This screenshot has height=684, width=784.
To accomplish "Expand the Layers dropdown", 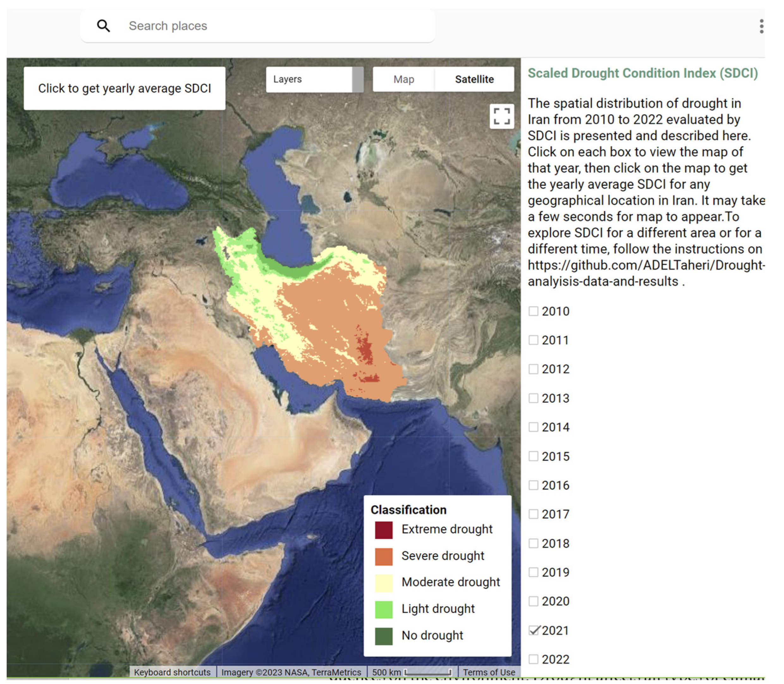I will coord(309,79).
